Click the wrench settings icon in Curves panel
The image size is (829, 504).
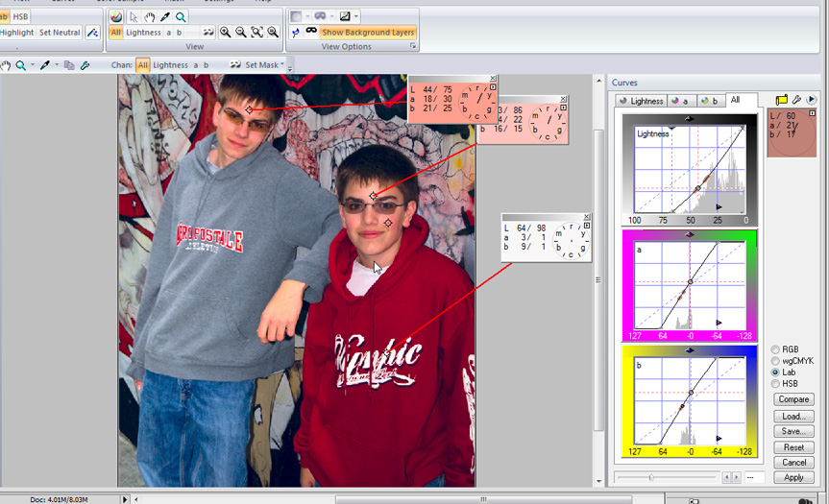796,99
